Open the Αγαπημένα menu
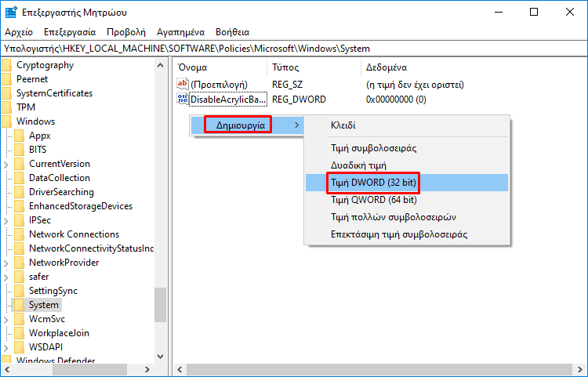The width and height of the screenshot is (588, 377). pyautogui.click(x=181, y=32)
